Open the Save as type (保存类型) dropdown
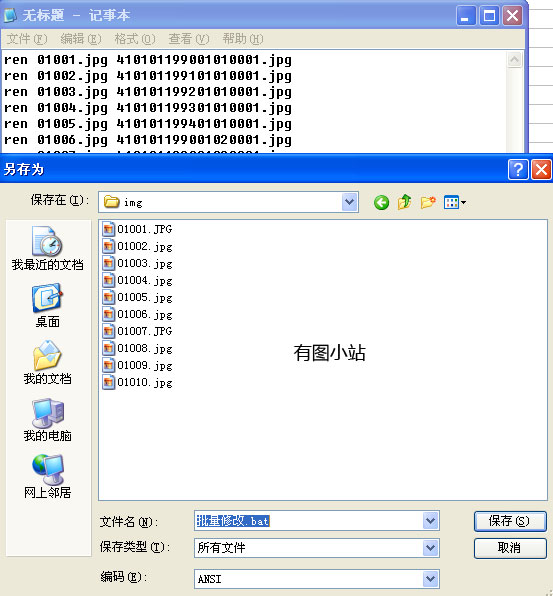 tap(430, 548)
